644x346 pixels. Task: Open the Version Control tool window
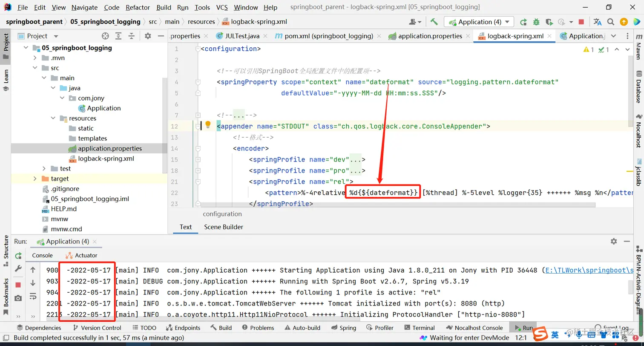tap(97, 328)
